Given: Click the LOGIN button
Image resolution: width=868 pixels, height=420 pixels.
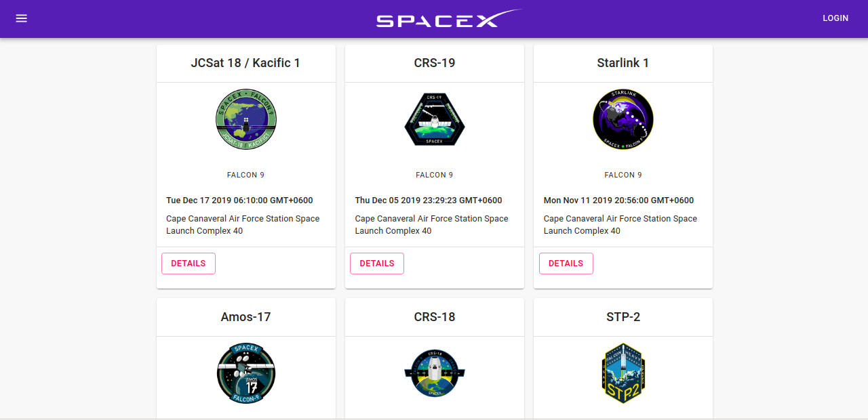Looking at the screenshot, I should pyautogui.click(x=835, y=18).
